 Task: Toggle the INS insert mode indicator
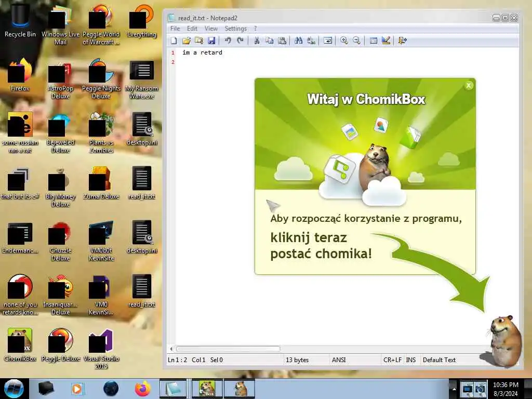tap(411, 360)
